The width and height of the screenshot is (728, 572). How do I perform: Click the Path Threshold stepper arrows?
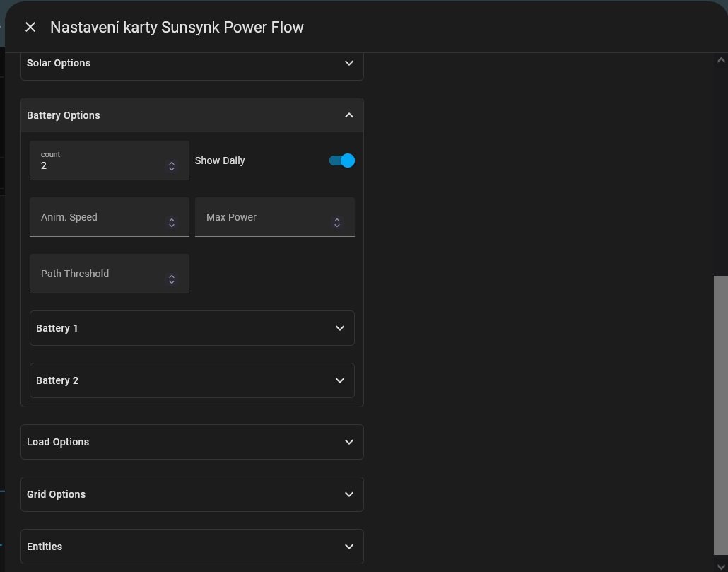pos(171,279)
